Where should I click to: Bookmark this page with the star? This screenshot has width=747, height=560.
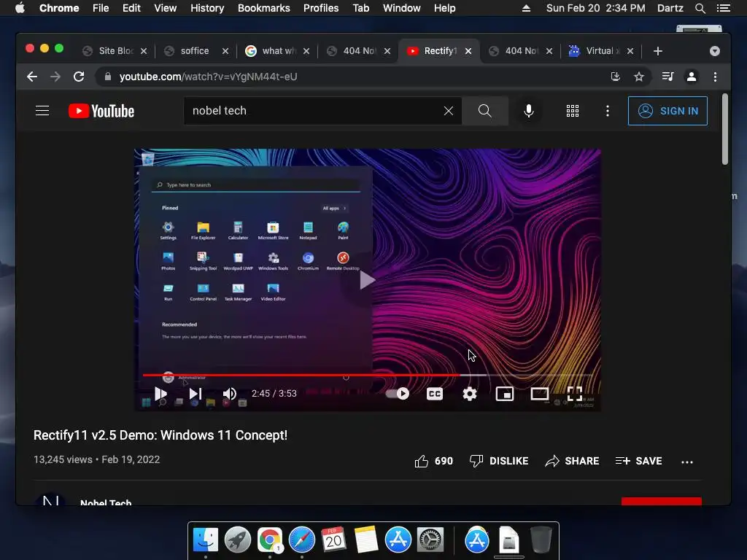639,77
